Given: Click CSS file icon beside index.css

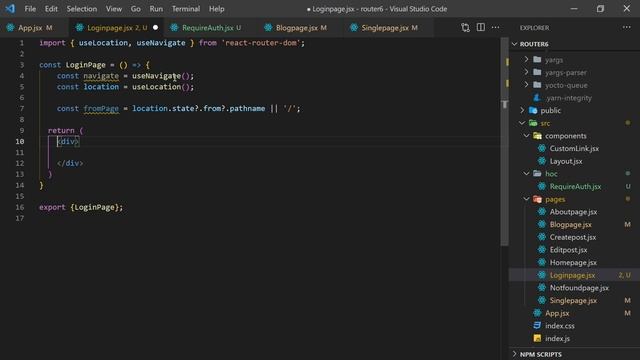Looking at the screenshot, I should pos(537,326).
